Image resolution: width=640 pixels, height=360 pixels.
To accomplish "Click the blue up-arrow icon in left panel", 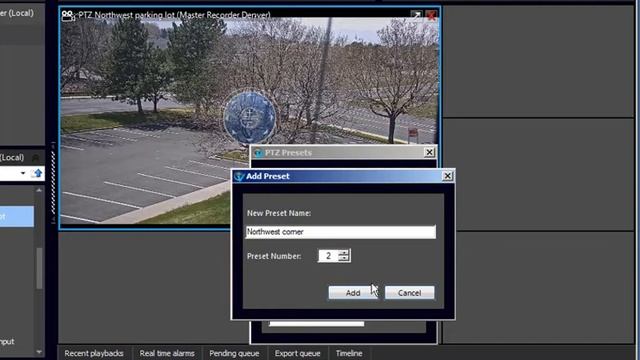I will [x=37, y=173].
